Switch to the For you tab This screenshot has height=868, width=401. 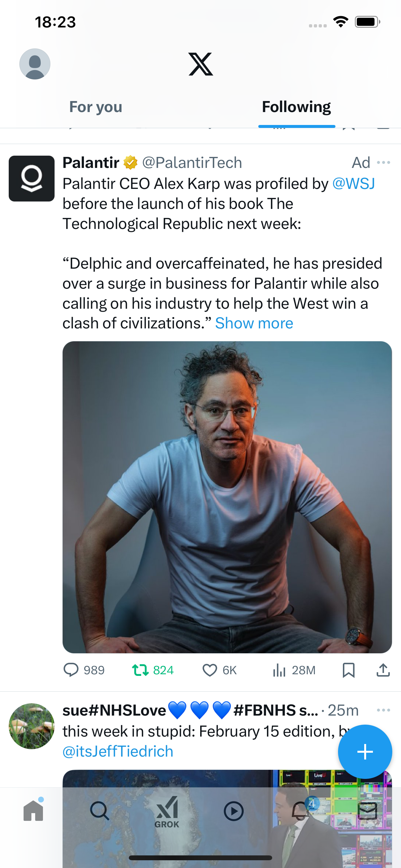pos(96,107)
